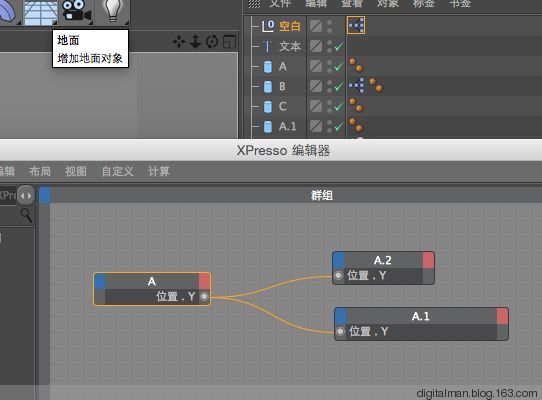Toggle visibility dots for the 文本 object
Screen dimensions: 542x400
pos(329,46)
